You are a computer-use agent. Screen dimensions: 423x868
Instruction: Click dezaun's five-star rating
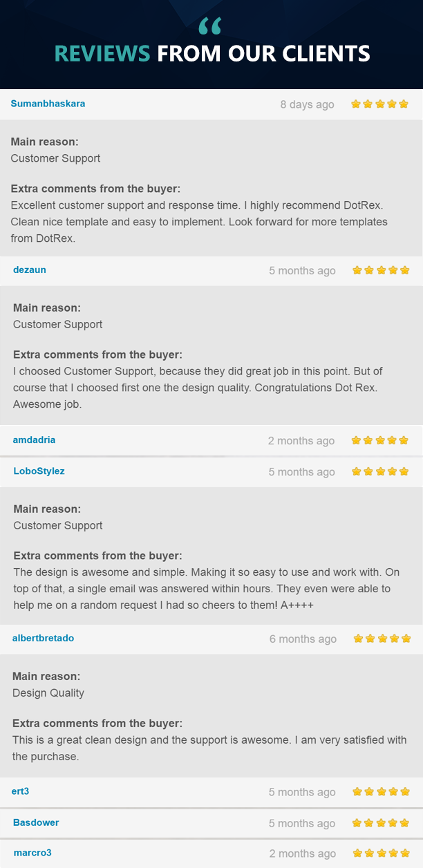coord(381,270)
